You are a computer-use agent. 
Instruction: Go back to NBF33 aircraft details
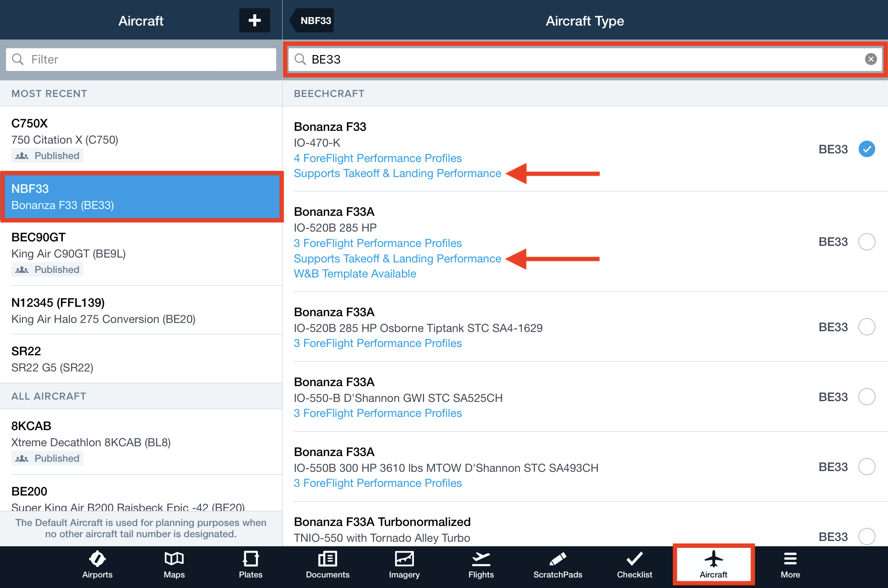point(312,20)
